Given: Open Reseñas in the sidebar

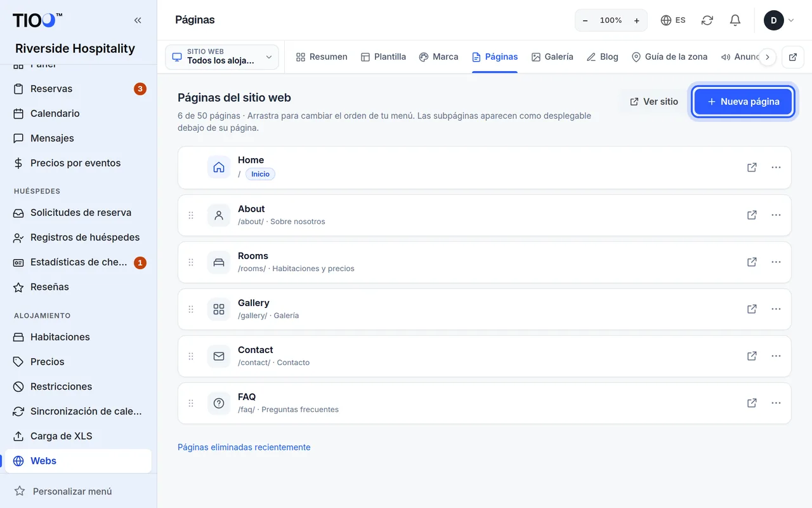Looking at the screenshot, I should (78, 287).
